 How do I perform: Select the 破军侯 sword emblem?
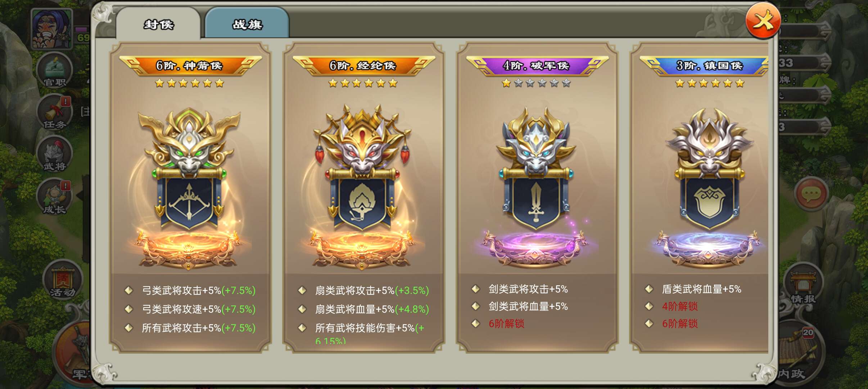(535, 187)
